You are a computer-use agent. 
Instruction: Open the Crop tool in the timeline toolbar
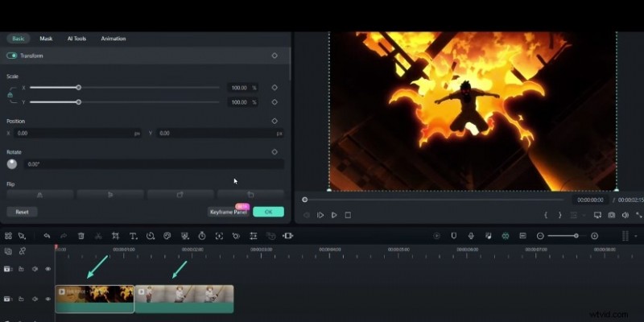coord(115,236)
